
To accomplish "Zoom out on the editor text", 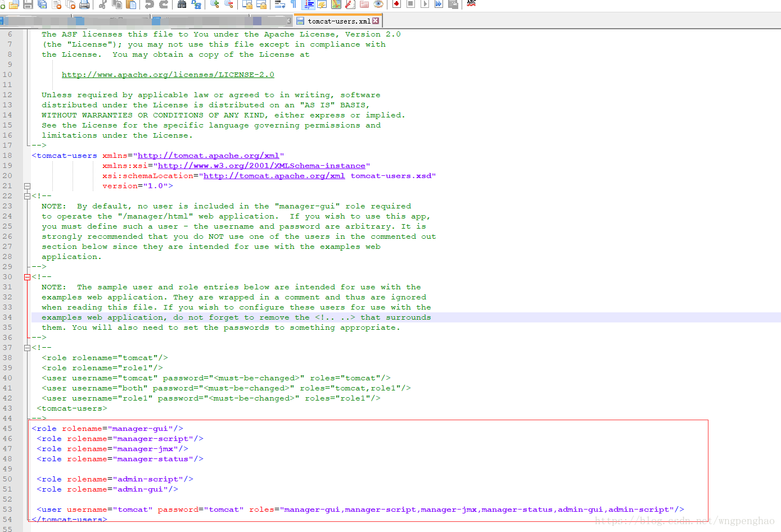I will 229,4.
